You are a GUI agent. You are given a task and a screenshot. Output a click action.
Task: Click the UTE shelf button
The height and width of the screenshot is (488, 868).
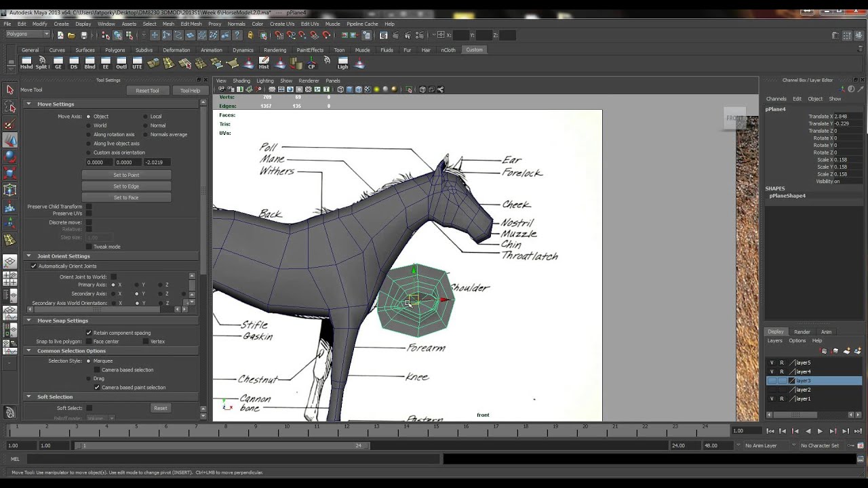point(137,63)
